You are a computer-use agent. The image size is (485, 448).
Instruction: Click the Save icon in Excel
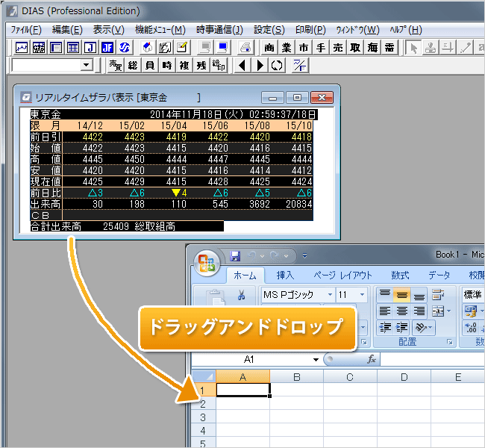point(234,256)
